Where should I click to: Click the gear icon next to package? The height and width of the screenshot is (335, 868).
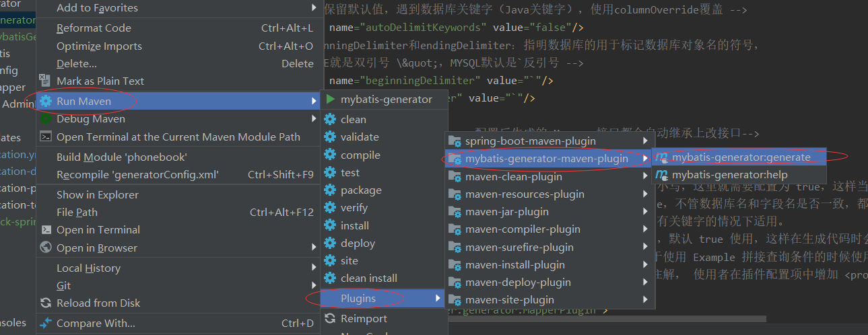coord(330,190)
